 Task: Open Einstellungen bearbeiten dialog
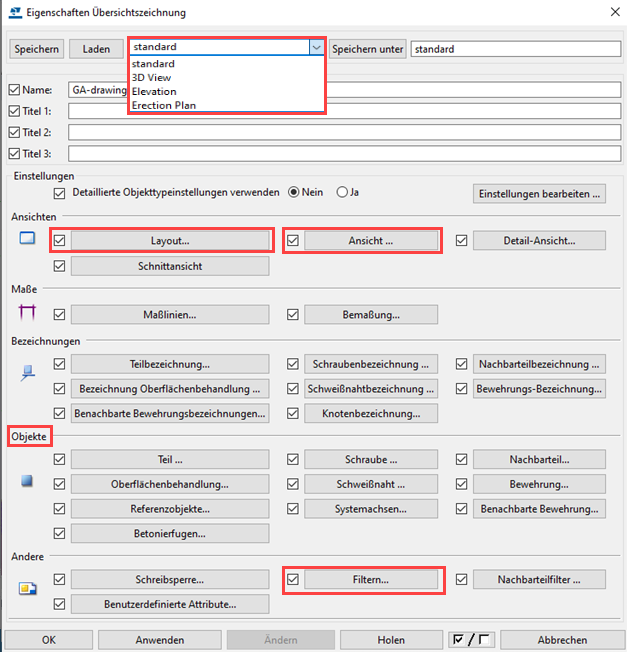(539, 194)
